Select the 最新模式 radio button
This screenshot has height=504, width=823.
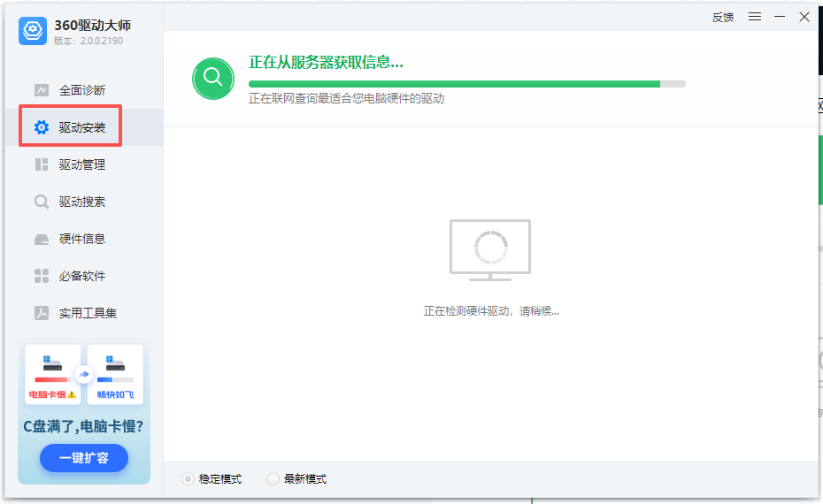click(x=273, y=479)
